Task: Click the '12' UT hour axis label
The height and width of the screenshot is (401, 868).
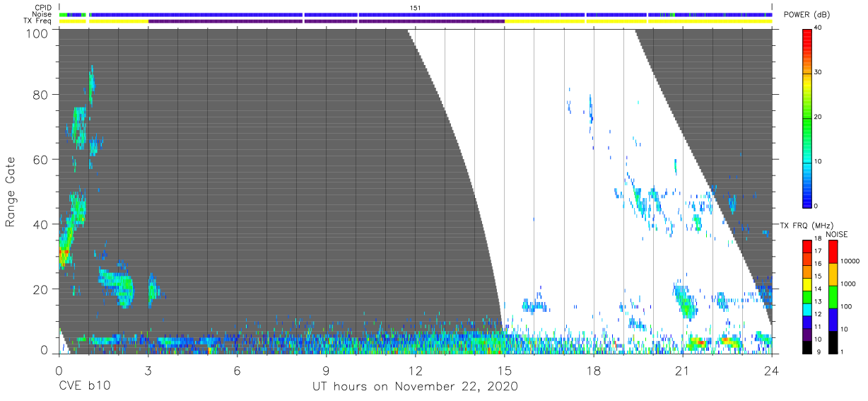Action: 416,370
